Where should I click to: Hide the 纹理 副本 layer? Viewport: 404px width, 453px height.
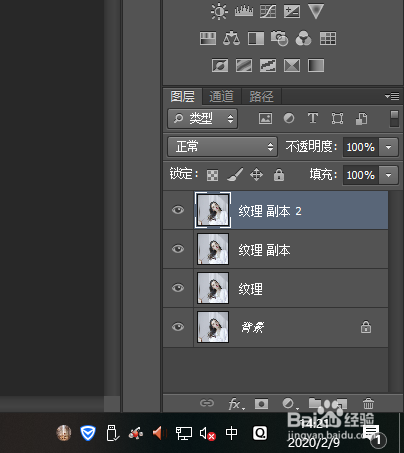click(x=178, y=249)
